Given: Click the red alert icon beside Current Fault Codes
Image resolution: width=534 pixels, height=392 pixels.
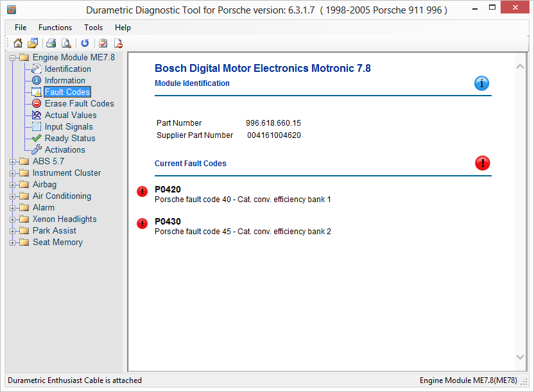Looking at the screenshot, I should [482, 163].
